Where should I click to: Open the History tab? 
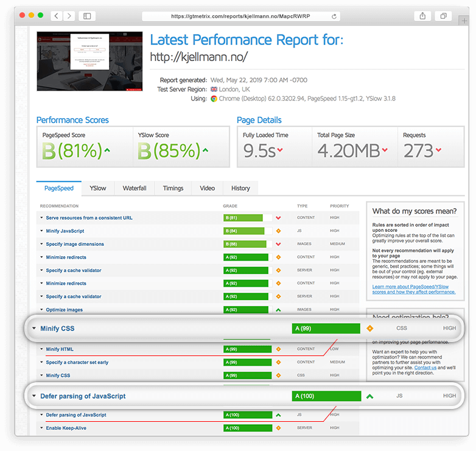(240, 189)
